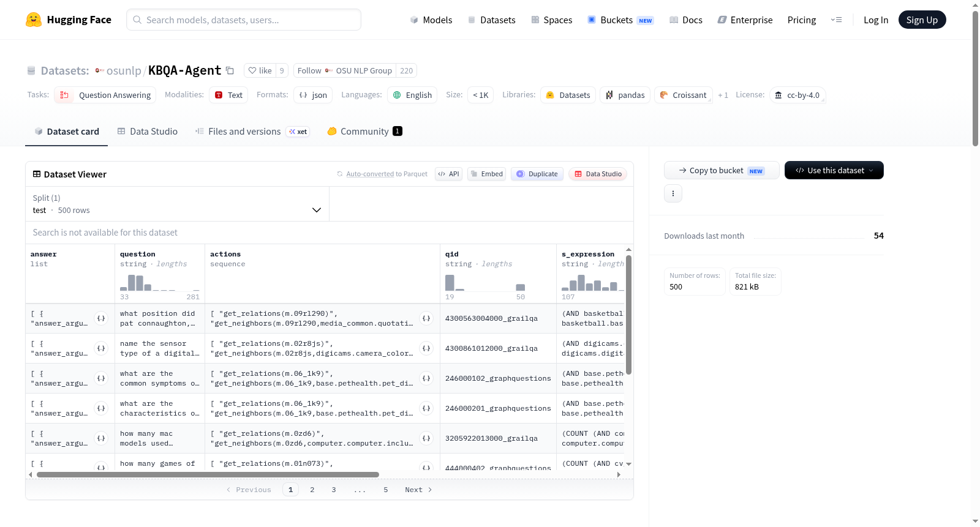Click the table's vertical scrollbar
Viewport: 980px width, 527px height.
coord(628,315)
